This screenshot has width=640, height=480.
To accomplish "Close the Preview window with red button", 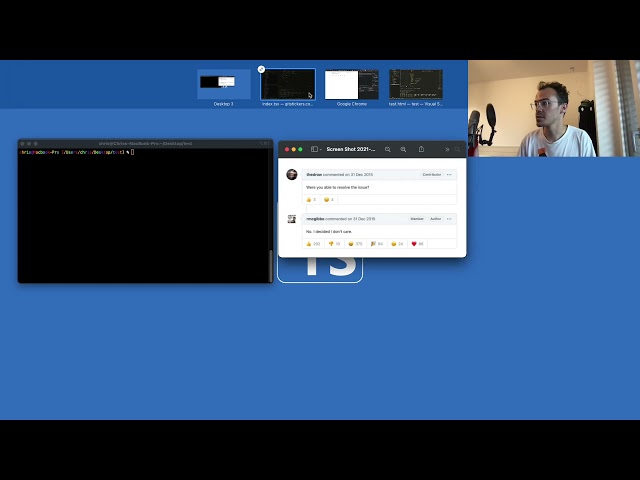I will 287,149.
